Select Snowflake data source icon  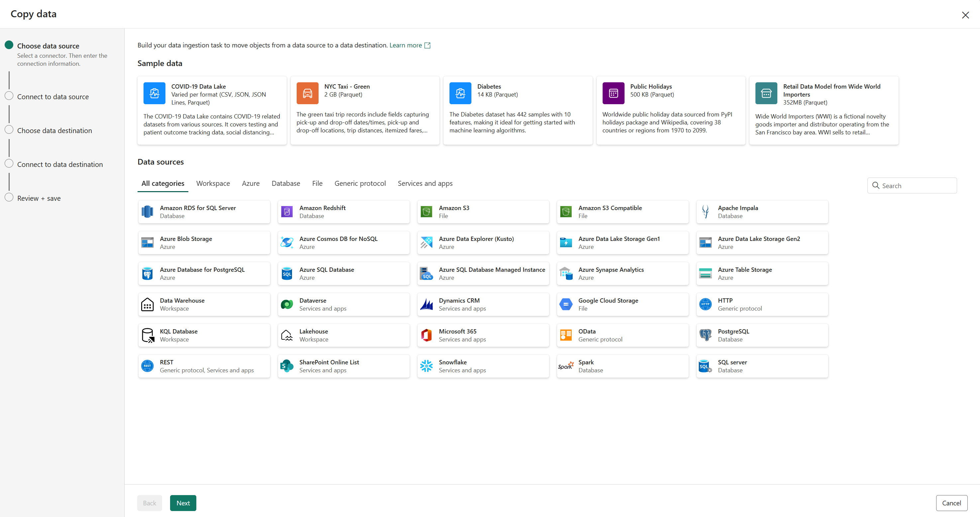click(x=427, y=366)
